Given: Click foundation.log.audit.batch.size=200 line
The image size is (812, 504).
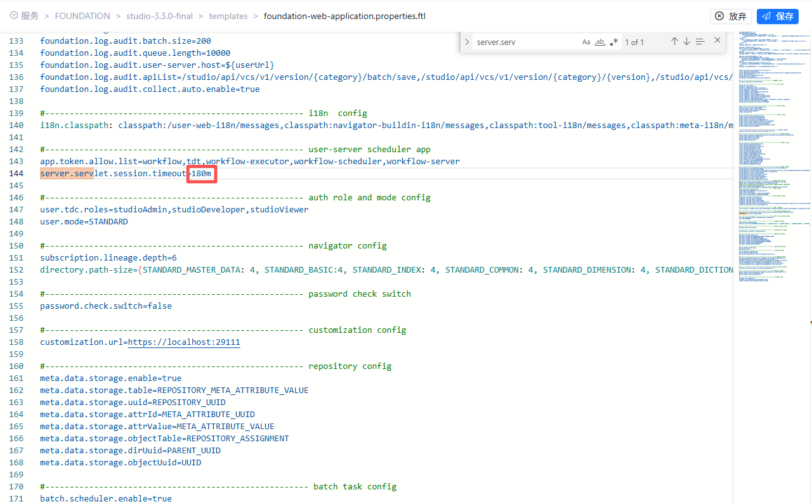Looking at the screenshot, I should (x=126, y=41).
